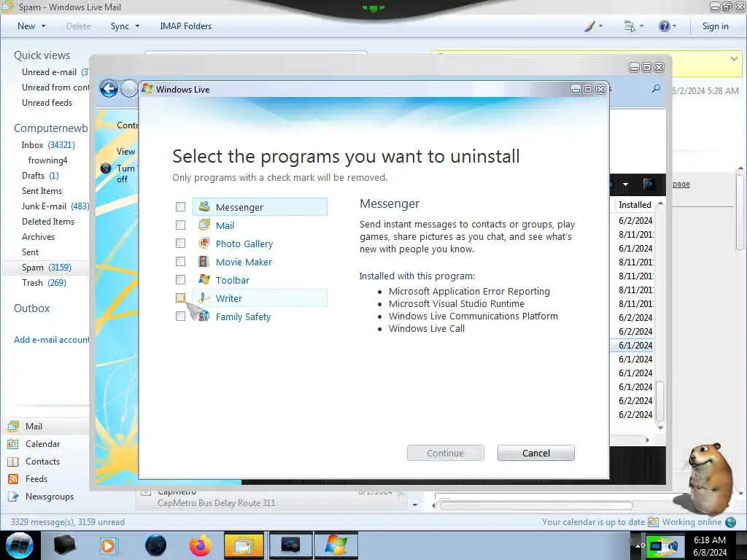This screenshot has width=747, height=560.
Task: Click Sign in link
Action: pos(715,26)
